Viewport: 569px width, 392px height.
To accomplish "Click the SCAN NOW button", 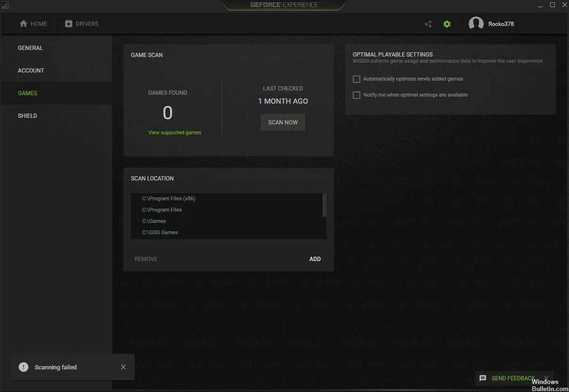I will [x=283, y=122].
